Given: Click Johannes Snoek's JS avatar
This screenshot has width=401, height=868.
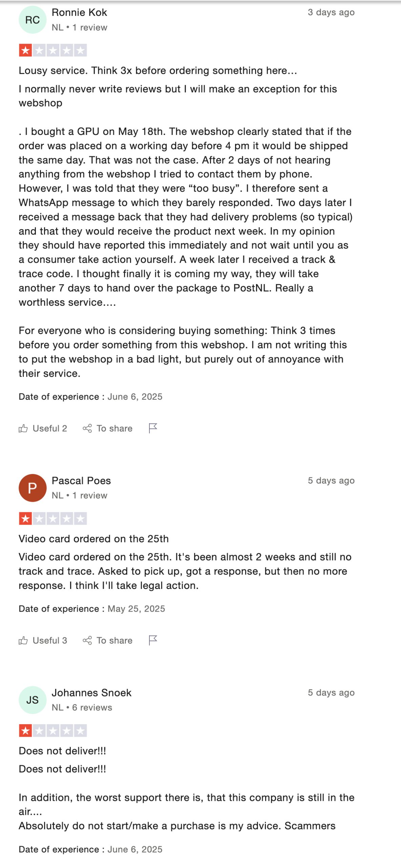Looking at the screenshot, I should coord(33,700).
